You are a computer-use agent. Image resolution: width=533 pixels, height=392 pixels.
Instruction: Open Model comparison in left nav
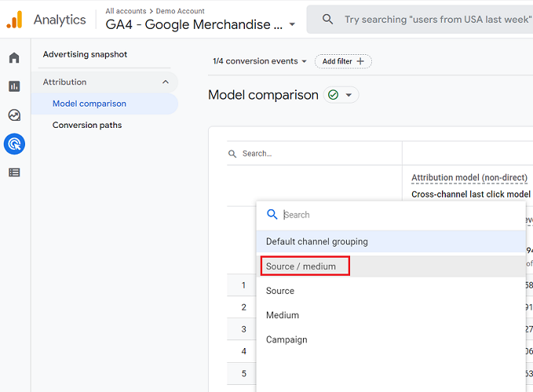[104, 103]
